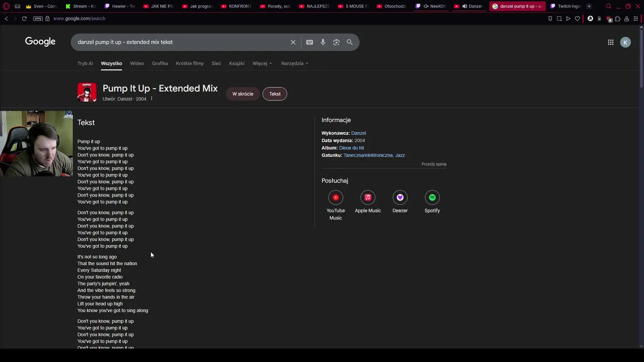Clear the search query with the X
Image resolution: width=644 pixels, height=362 pixels.
pos(293,42)
